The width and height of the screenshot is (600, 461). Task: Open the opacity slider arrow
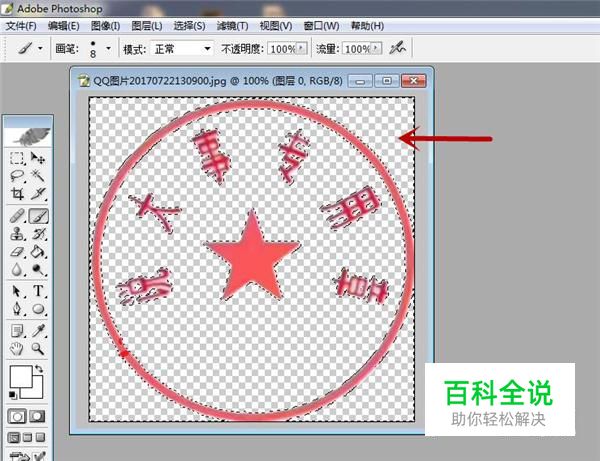click(302, 48)
